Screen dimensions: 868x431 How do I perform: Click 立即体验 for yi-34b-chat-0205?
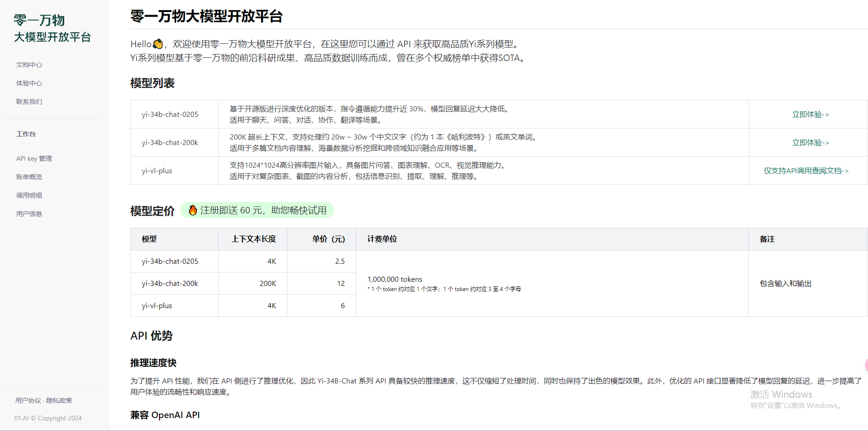click(811, 115)
